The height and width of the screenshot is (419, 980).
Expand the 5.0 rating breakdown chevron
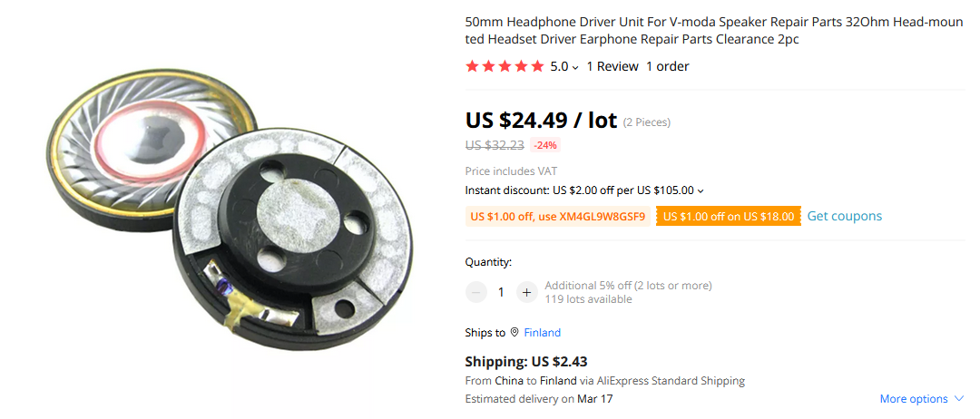pos(575,67)
